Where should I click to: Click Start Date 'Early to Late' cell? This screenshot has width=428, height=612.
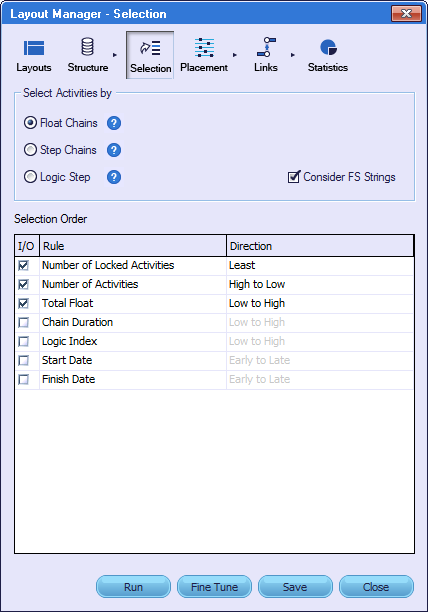tap(320, 360)
